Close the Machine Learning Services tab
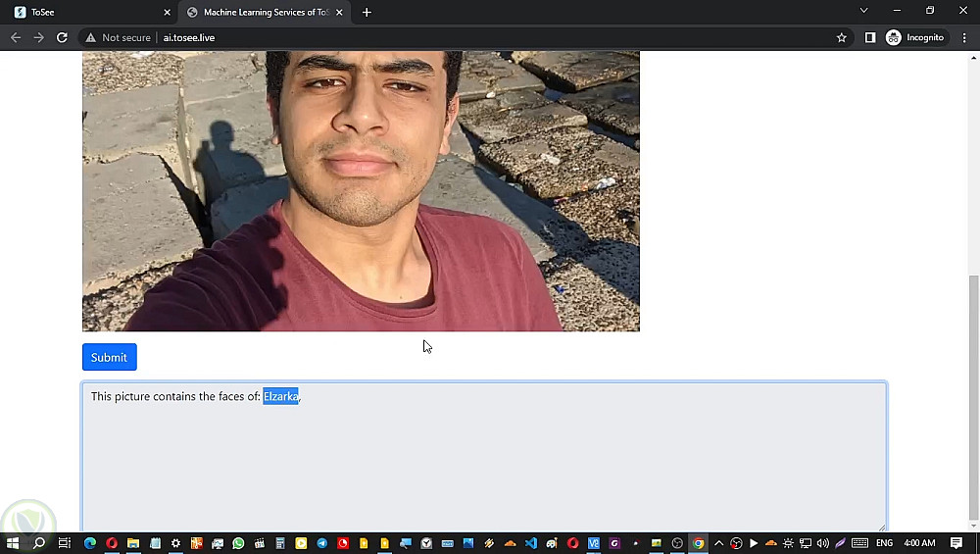The image size is (980, 554). tap(339, 12)
